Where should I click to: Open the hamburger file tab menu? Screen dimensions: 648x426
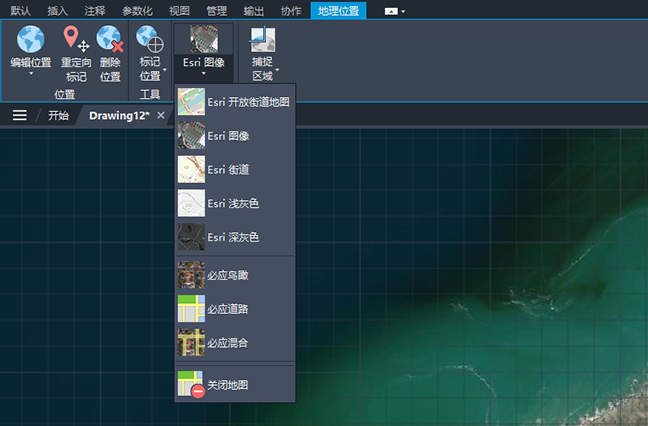[x=20, y=115]
